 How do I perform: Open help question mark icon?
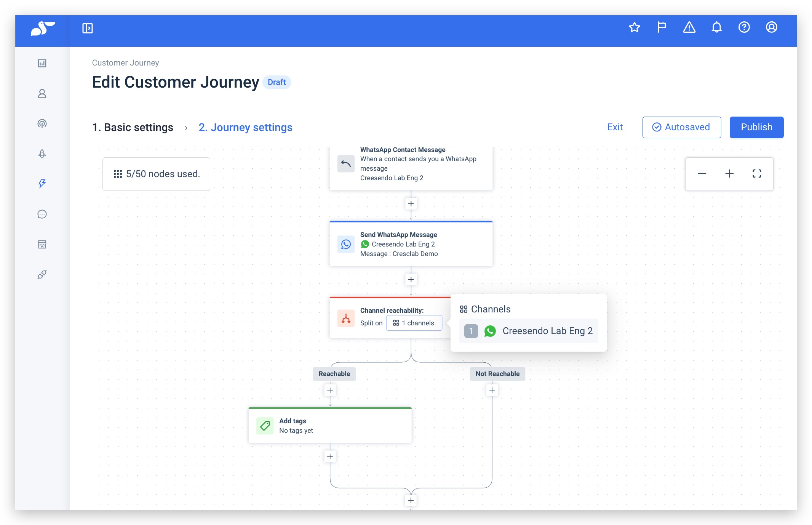pyautogui.click(x=744, y=27)
